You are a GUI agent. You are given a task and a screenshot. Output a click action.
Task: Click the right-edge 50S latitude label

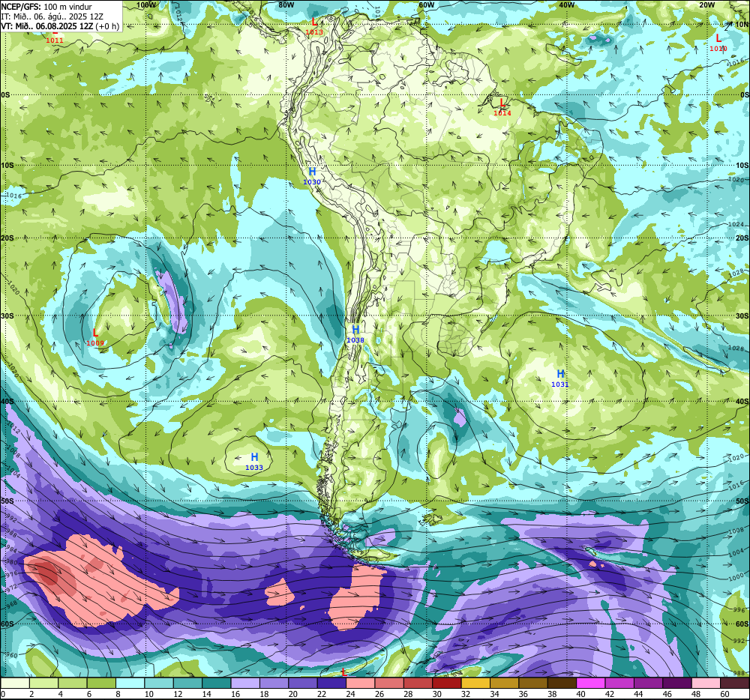(742, 501)
